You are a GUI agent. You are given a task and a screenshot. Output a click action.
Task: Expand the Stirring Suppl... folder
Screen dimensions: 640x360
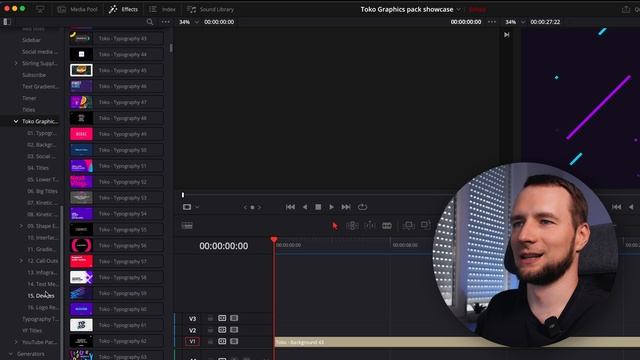(16, 63)
